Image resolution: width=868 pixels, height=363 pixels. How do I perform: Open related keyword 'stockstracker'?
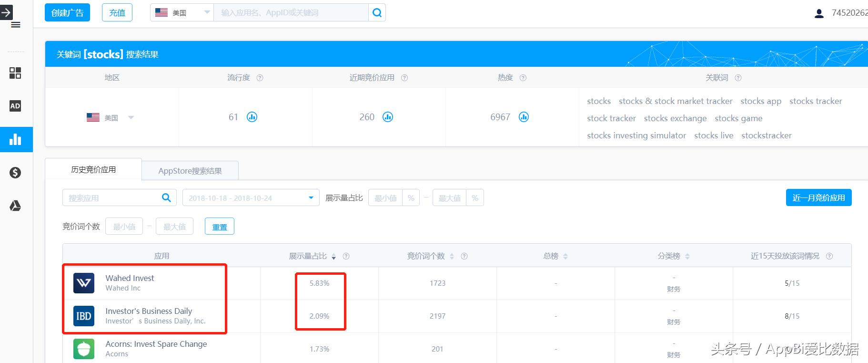pyautogui.click(x=767, y=135)
